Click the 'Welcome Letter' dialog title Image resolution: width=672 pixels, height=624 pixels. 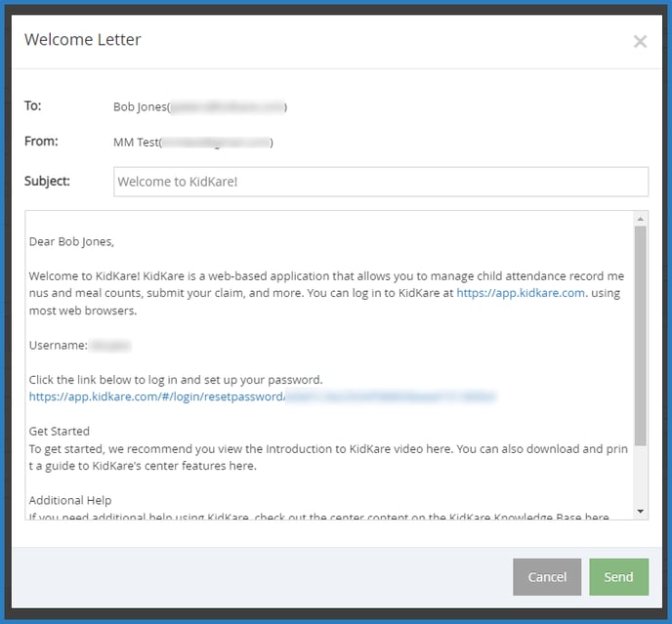point(83,39)
